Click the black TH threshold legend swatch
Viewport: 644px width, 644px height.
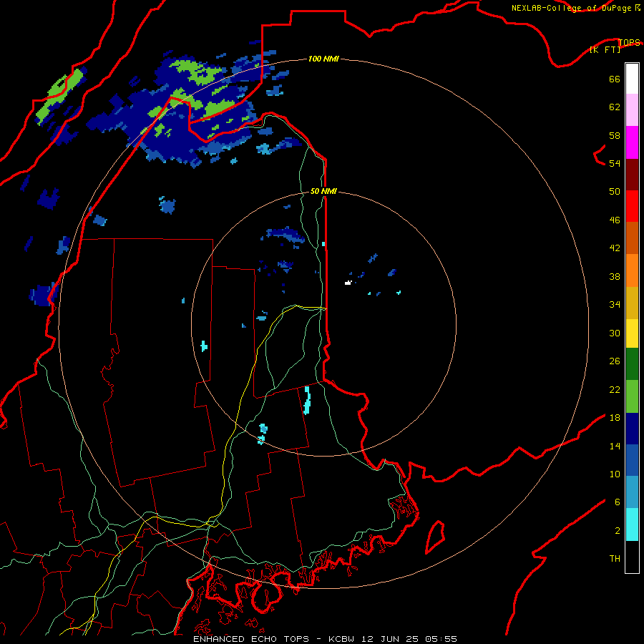(632, 557)
